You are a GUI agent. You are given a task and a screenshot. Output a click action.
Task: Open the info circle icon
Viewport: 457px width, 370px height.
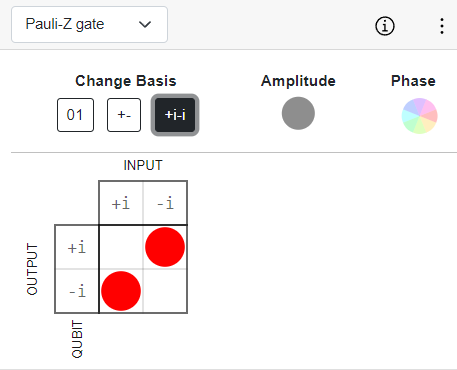point(385,26)
